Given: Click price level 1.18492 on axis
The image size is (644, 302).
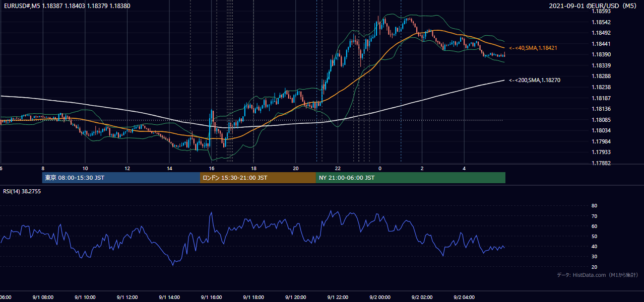Looking at the screenshot, I should pyautogui.click(x=601, y=33).
